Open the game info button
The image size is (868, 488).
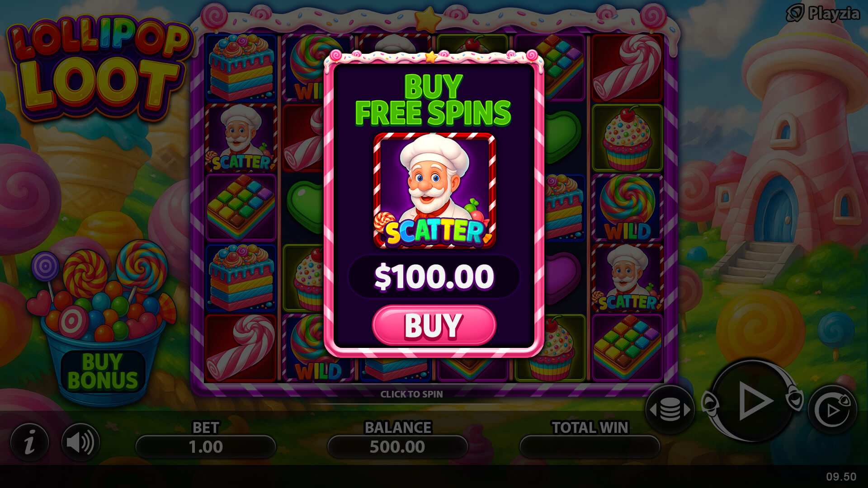tap(29, 442)
